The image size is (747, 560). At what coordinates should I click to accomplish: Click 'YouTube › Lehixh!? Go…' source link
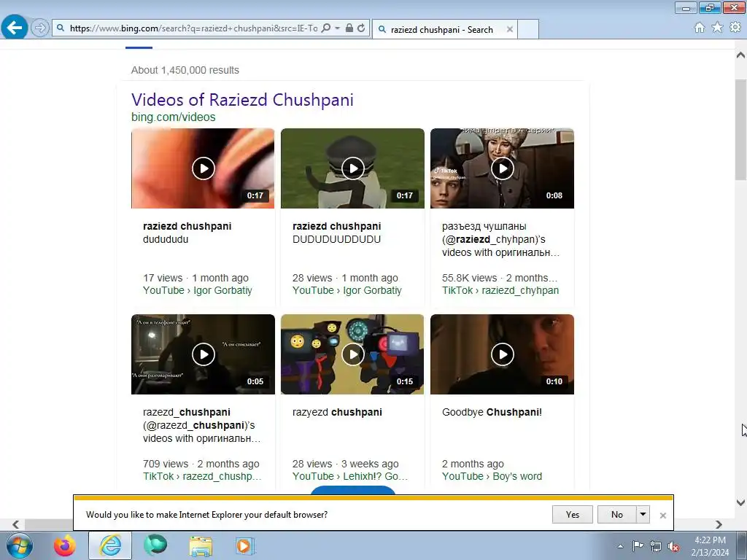click(x=350, y=476)
